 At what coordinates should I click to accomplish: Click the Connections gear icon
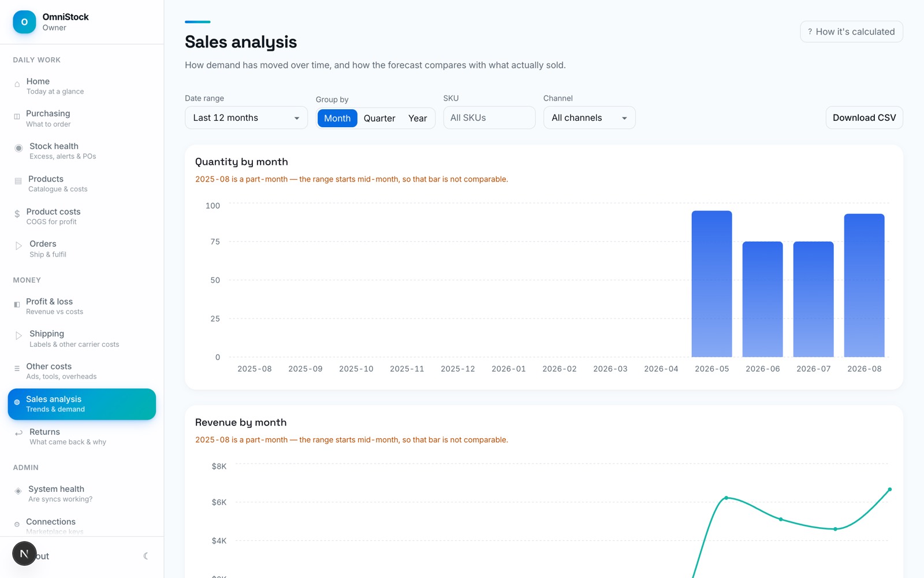(17, 525)
